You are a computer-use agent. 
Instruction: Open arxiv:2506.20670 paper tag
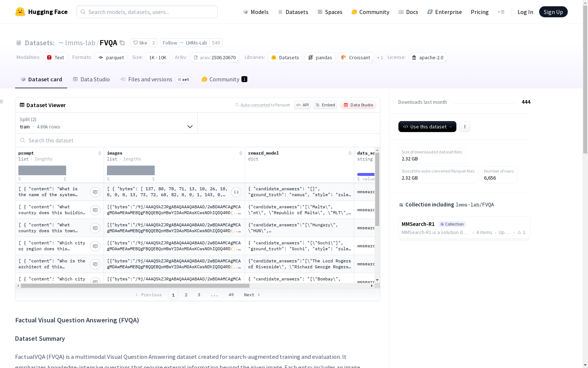click(x=215, y=57)
